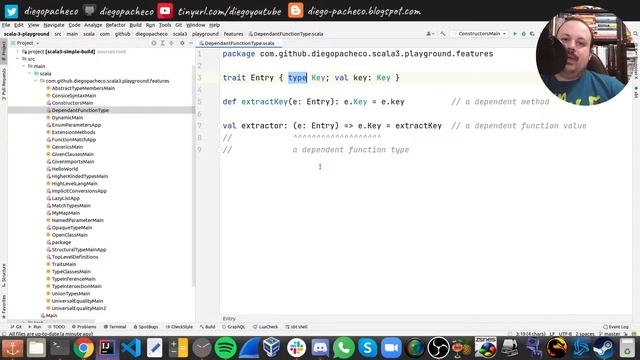Collapse the main folder node
Image resolution: width=640 pixels, height=360 pixels.
click(x=24, y=66)
